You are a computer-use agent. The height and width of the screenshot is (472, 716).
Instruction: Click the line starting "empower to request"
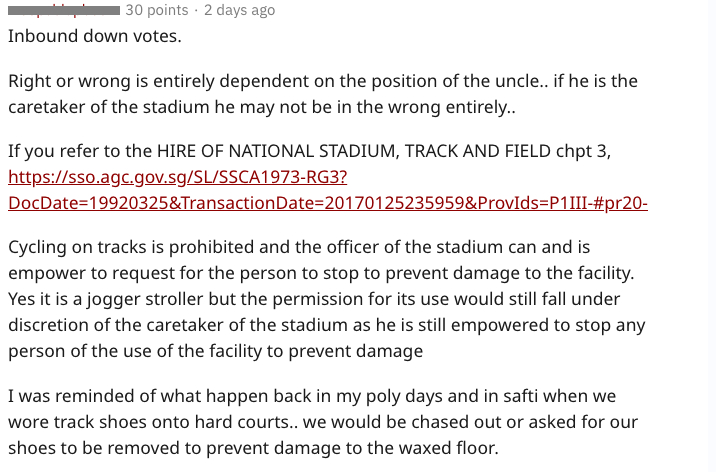(x=321, y=273)
